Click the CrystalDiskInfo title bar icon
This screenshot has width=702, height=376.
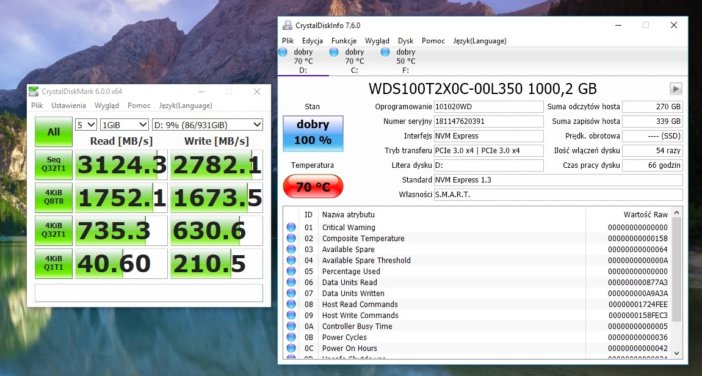tap(287, 26)
